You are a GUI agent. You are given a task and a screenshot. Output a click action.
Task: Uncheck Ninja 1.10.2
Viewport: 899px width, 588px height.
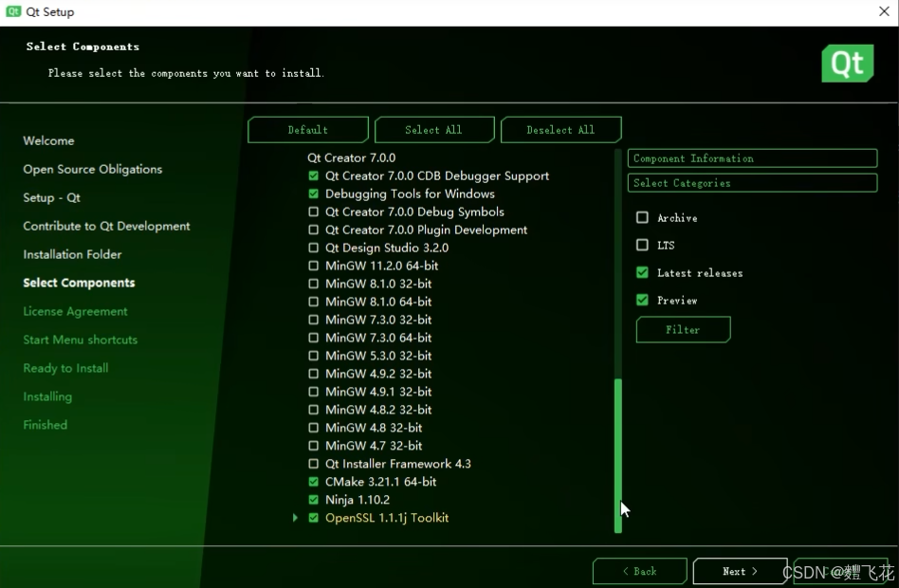coord(313,500)
